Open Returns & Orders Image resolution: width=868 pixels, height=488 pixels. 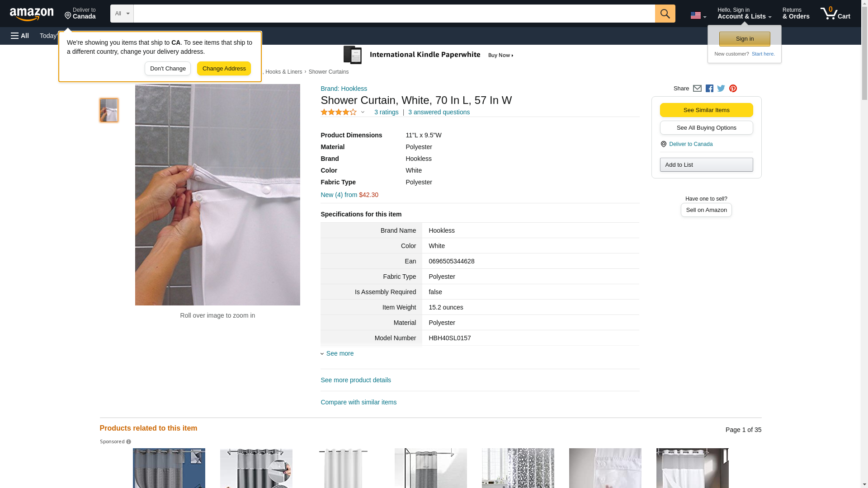coord(796,14)
